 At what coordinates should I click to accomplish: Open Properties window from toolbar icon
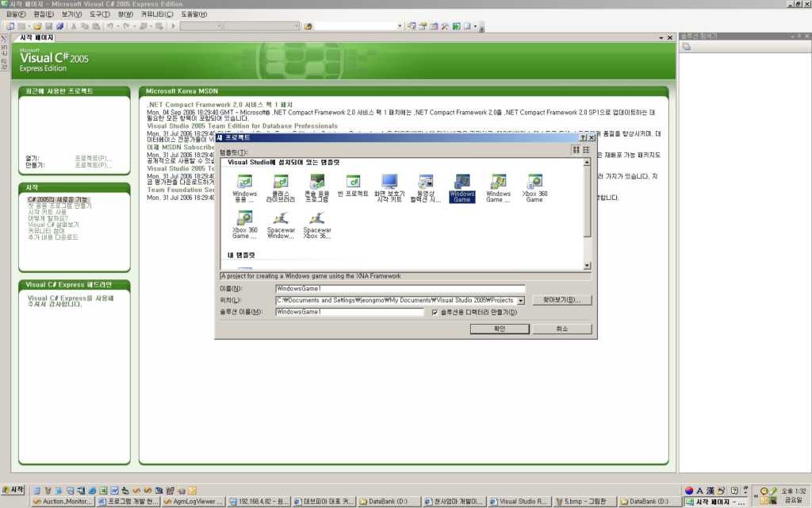(423, 26)
